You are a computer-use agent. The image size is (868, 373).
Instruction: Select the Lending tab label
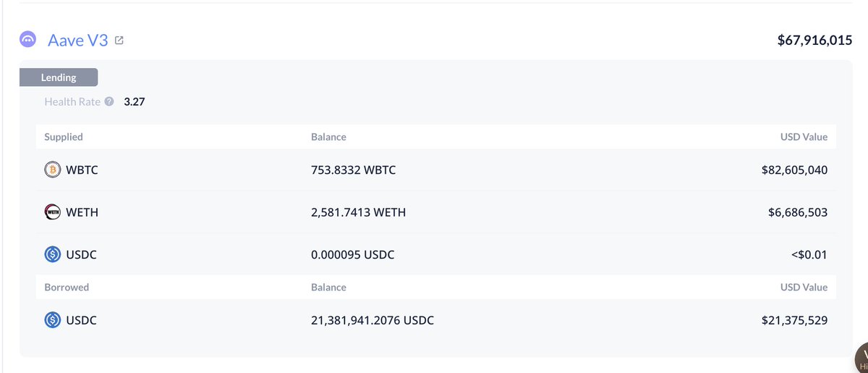click(x=59, y=77)
